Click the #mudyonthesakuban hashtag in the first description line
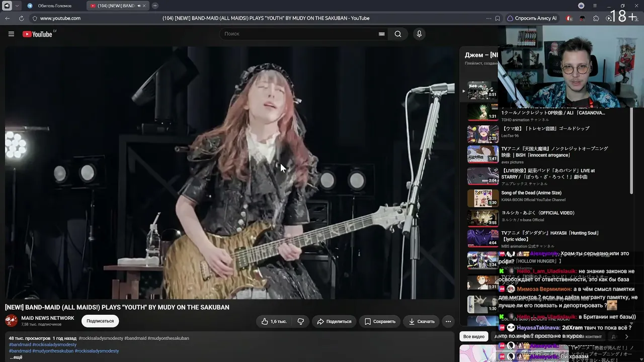This screenshot has width=644, height=362. (169, 338)
